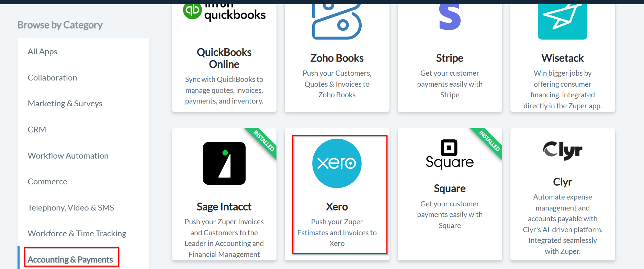Click the Accounting & Payments category
The height and width of the screenshot is (269, 644).
[x=70, y=260]
